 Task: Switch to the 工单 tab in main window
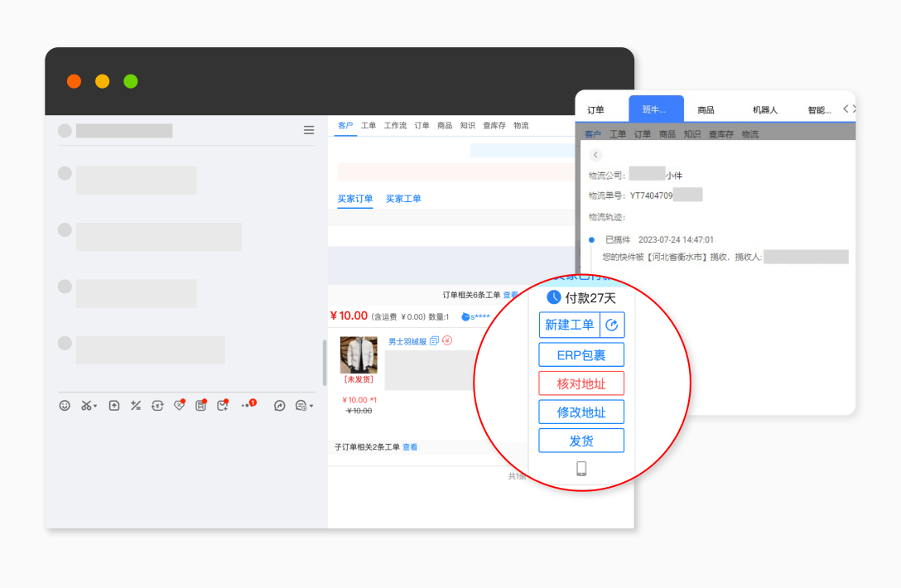(369, 125)
